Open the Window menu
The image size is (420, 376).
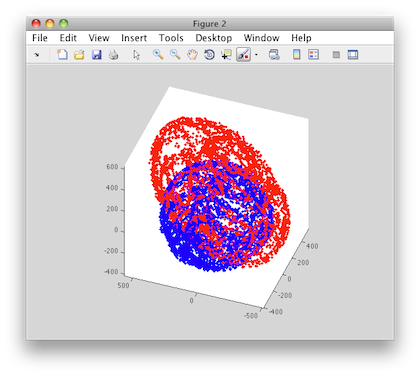coord(261,38)
